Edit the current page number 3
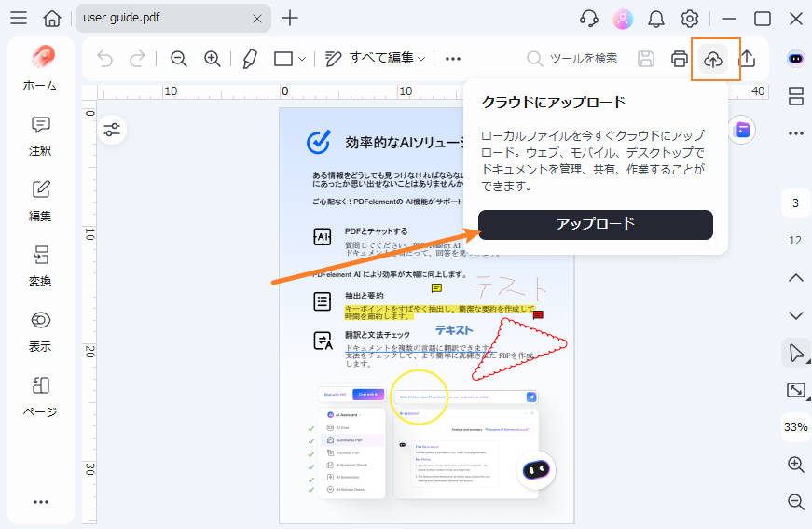 click(x=795, y=202)
